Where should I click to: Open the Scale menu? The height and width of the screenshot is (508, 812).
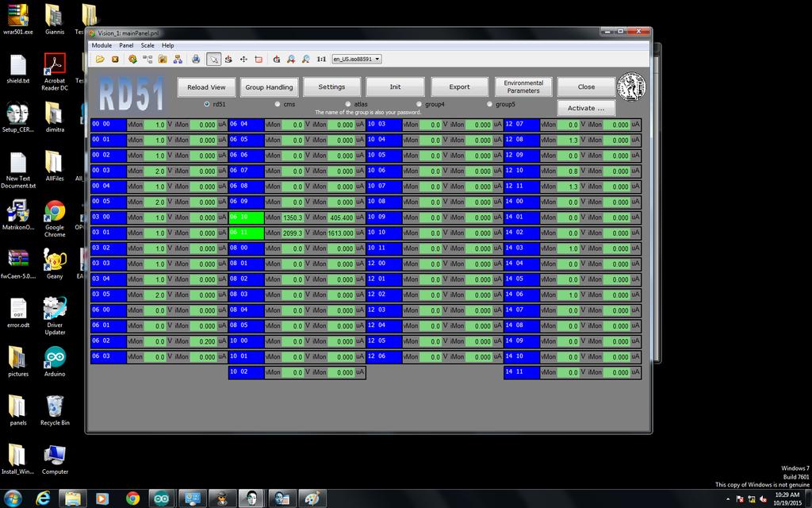coord(147,45)
